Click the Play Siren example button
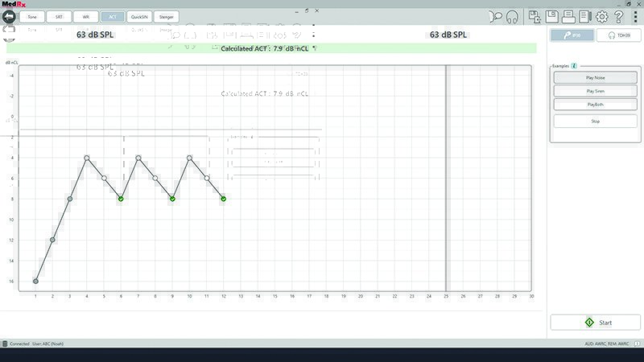This screenshot has width=644, height=362. 595,91
